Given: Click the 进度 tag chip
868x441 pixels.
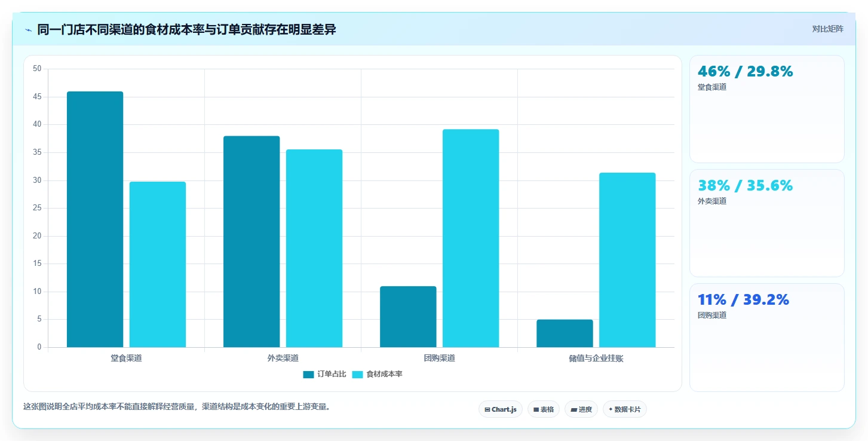Looking at the screenshot, I should click(x=581, y=409).
